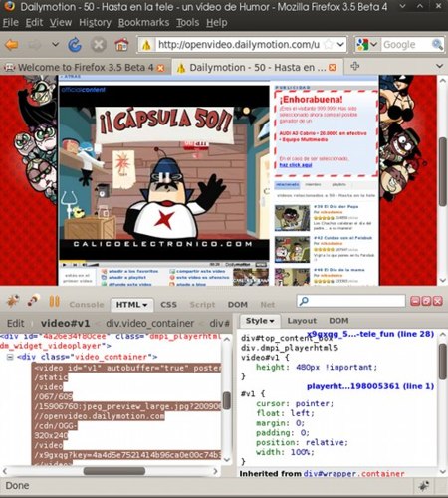Switch to Firebug Console tab
The image size is (448, 498).
pos(87,305)
